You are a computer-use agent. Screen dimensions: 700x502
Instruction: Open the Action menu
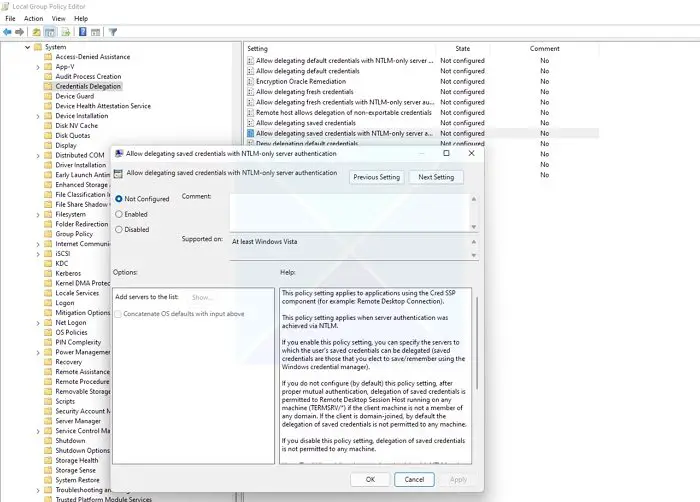[x=33, y=19]
